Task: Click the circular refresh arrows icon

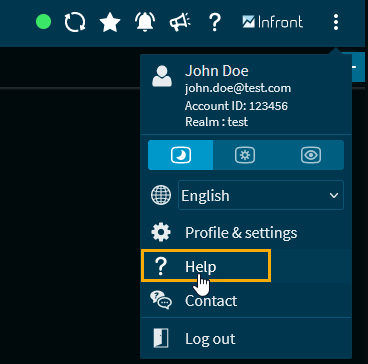Action: [x=75, y=22]
